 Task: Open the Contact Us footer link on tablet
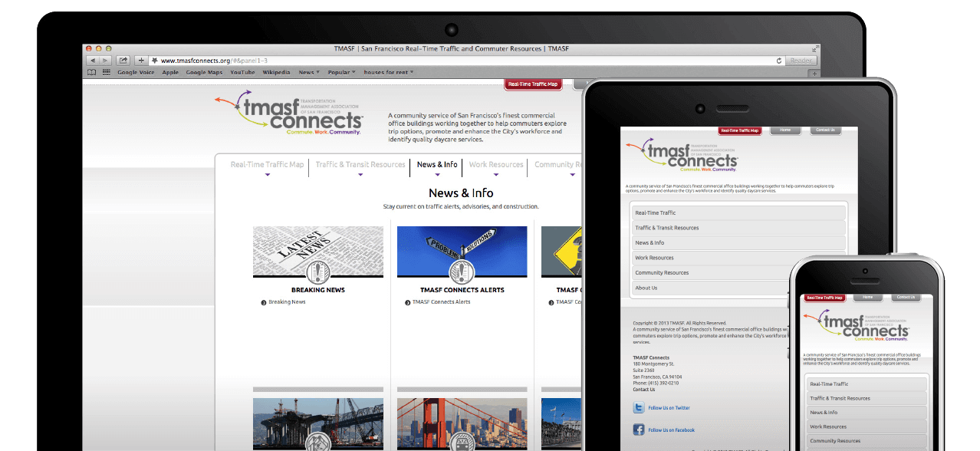(x=644, y=390)
